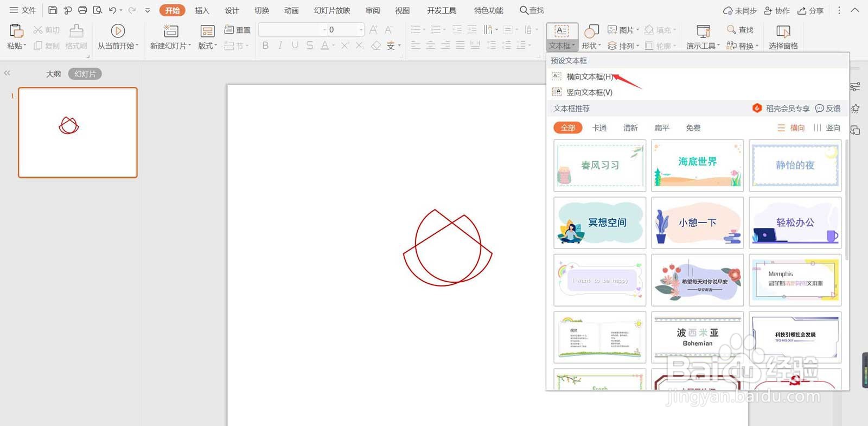Click the Print icon in quick toolbar

(82, 10)
